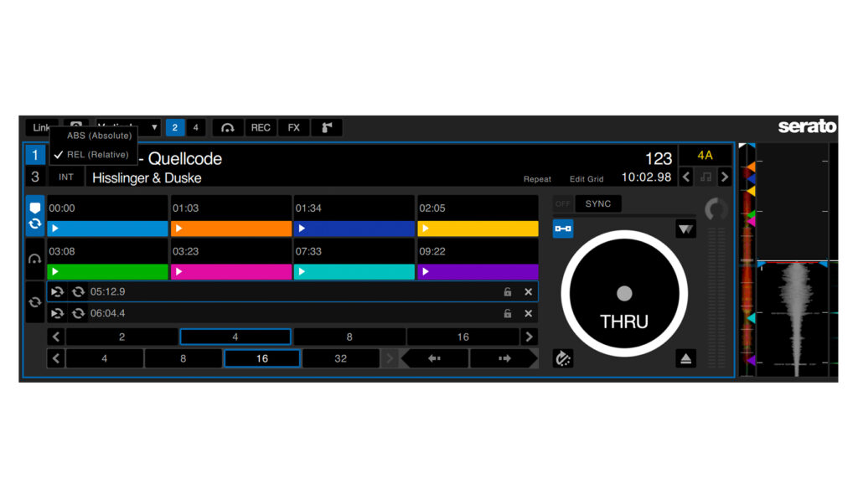Click the tempo/tap icon below the platter
The height and width of the screenshot is (504, 858).
point(563,358)
